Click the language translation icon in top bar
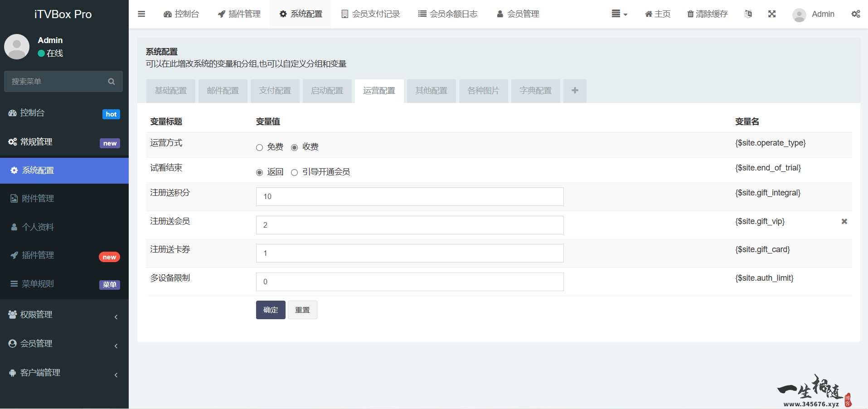 pos(747,14)
